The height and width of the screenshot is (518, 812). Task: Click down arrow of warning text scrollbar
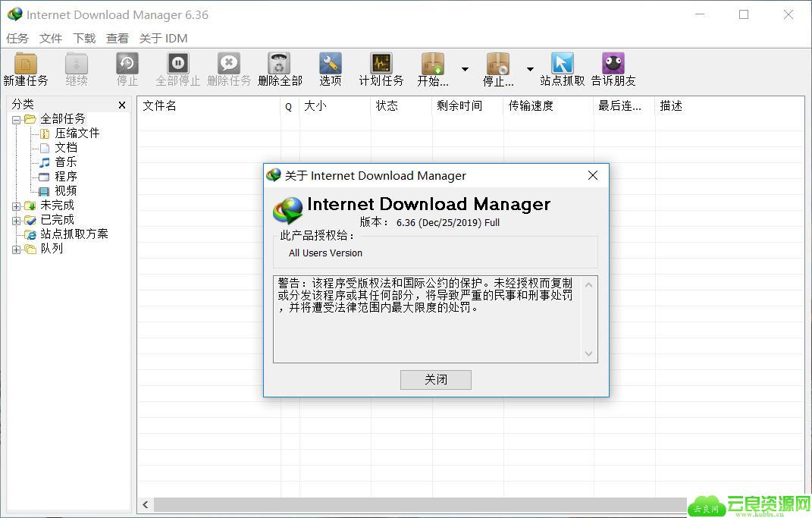pos(588,353)
